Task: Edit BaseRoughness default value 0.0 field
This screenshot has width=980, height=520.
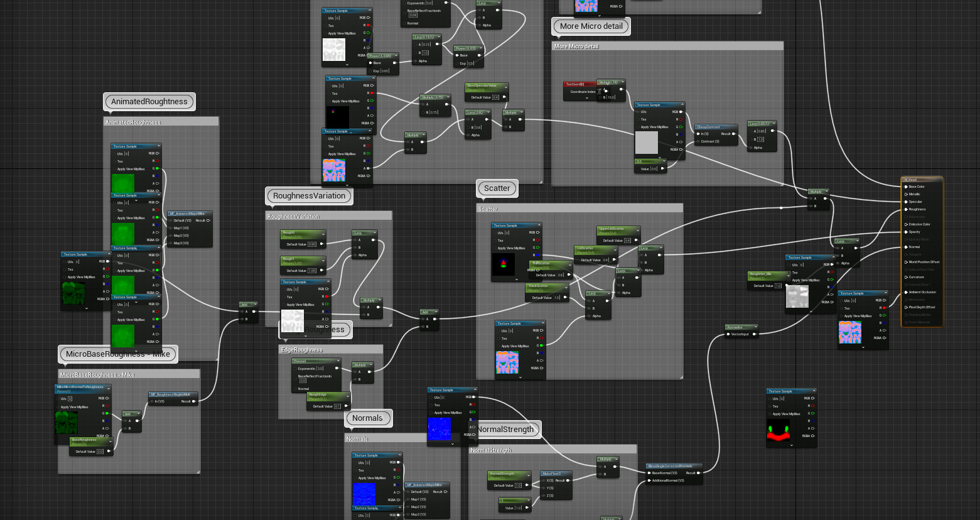Action: (x=100, y=452)
